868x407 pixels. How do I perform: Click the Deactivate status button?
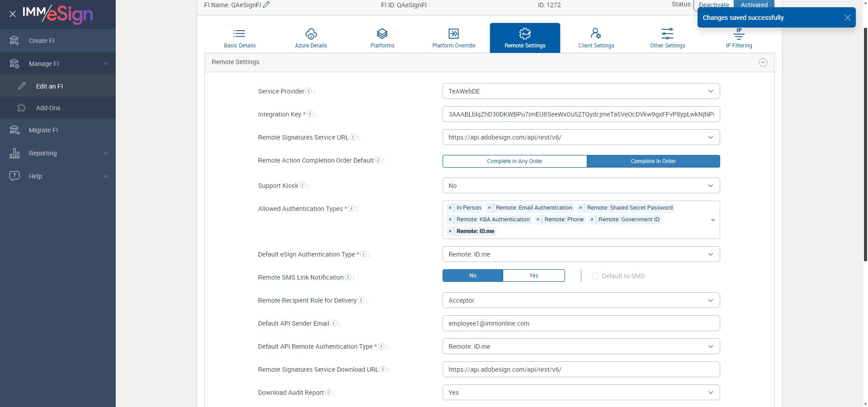pyautogui.click(x=714, y=5)
